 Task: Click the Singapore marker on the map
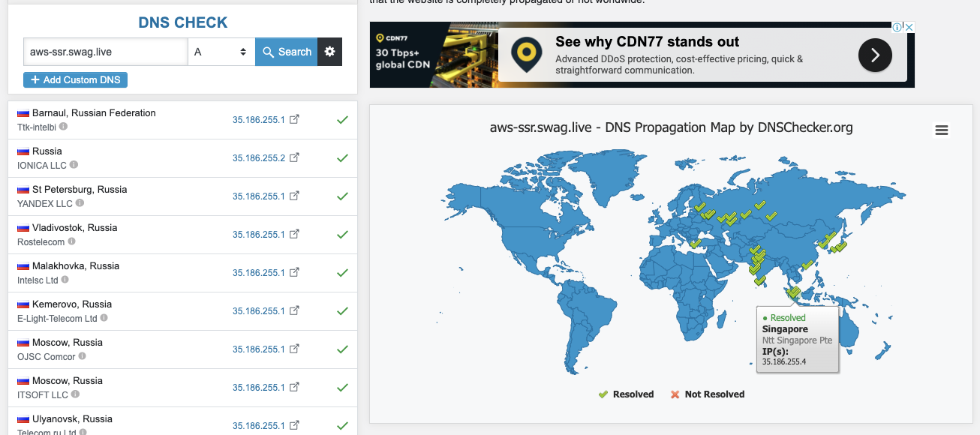(794, 292)
